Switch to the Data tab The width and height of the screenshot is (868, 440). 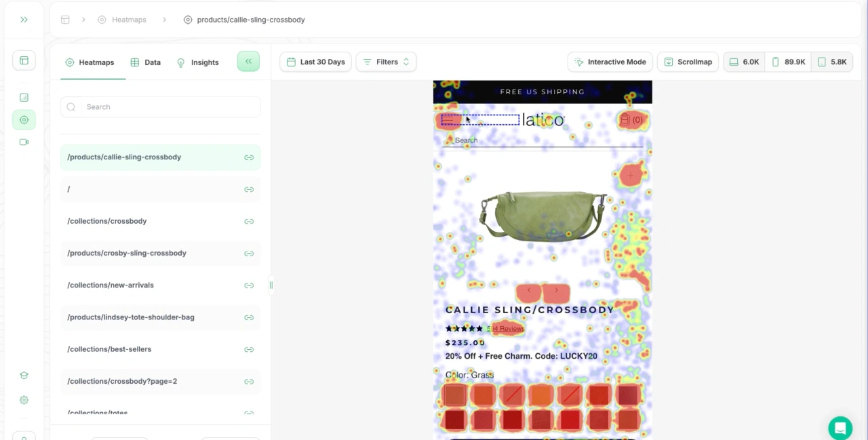146,62
